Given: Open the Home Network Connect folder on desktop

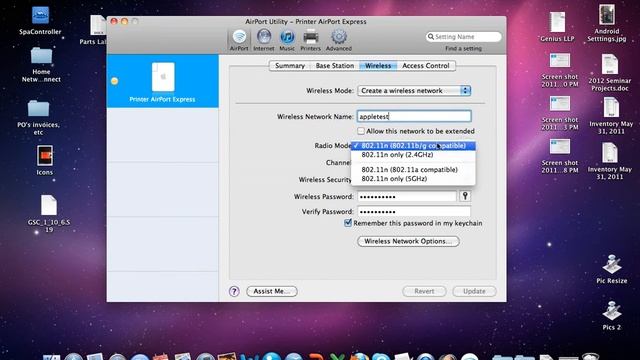Looking at the screenshot, I should coord(41,64).
